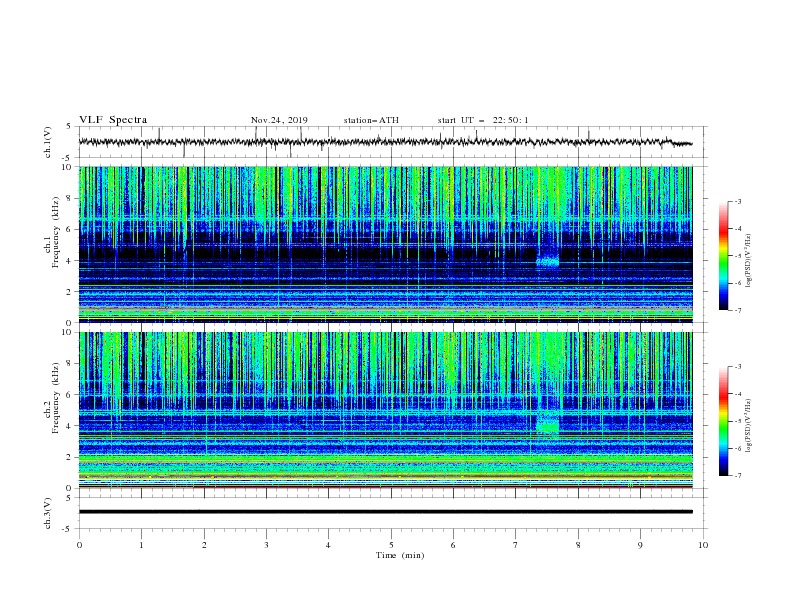792x612 pixels.
Task: Click time axis tick label "5"
Action: pyautogui.click(x=391, y=545)
